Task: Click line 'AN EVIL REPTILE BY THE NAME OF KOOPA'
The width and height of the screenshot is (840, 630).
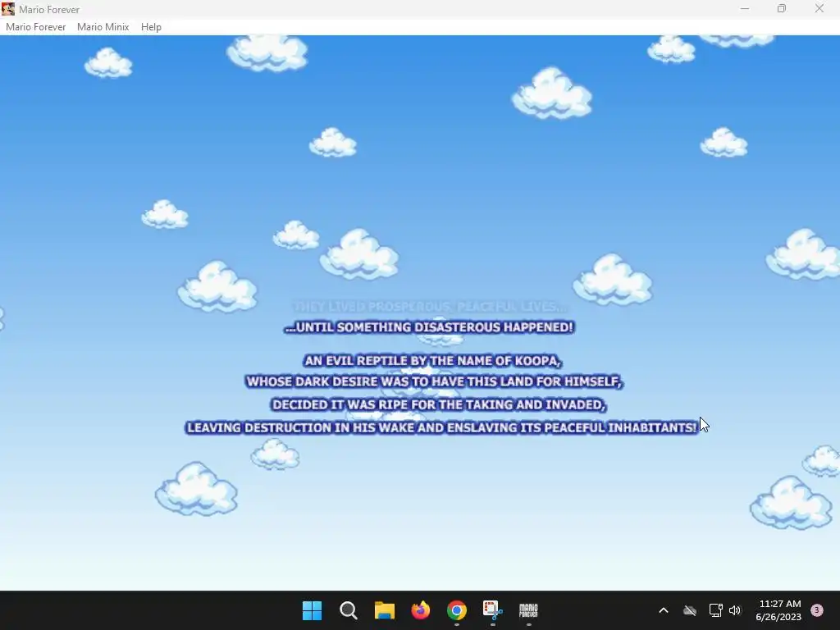Action: (431, 361)
